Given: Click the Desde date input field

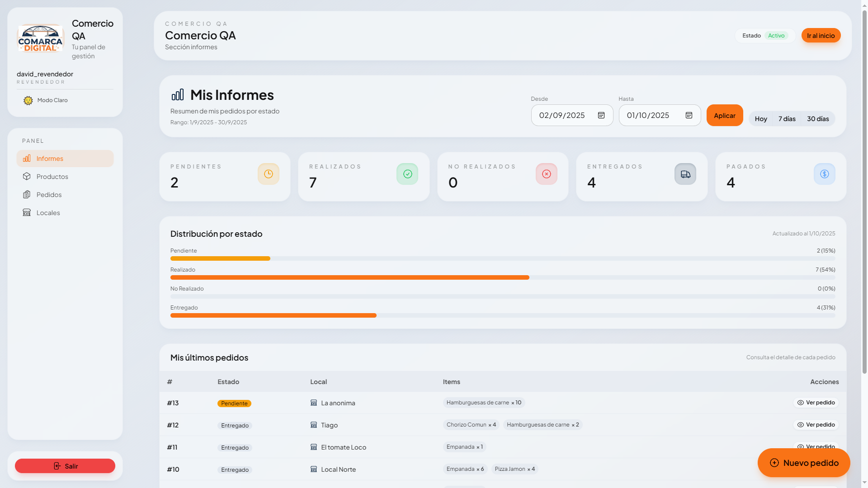Looking at the screenshot, I should pyautogui.click(x=562, y=115).
